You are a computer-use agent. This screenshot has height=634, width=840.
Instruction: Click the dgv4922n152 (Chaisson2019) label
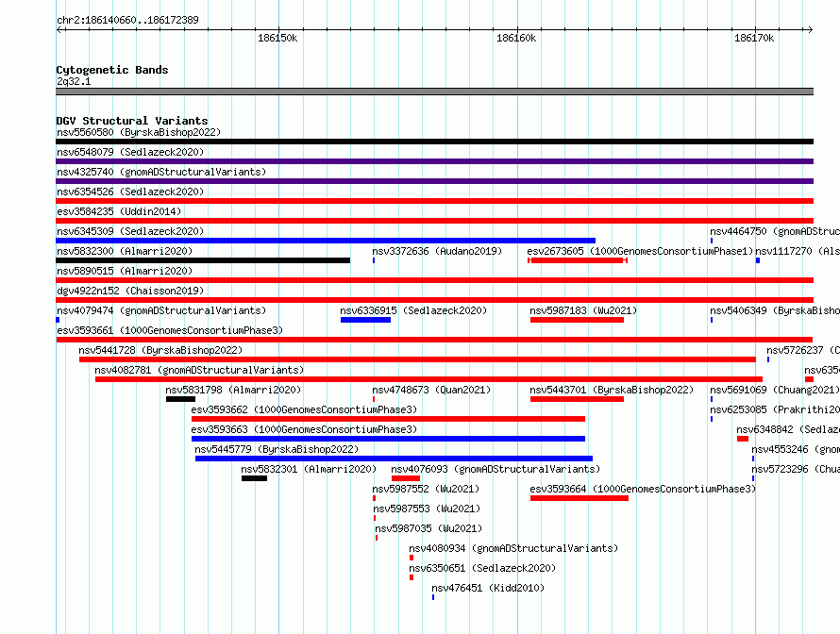(x=130, y=291)
